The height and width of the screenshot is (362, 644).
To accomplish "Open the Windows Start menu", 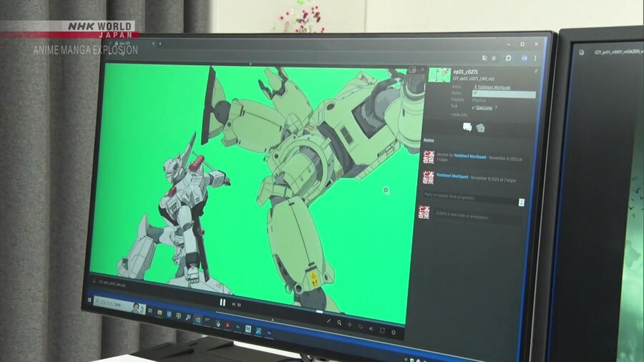I will click(x=89, y=300).
